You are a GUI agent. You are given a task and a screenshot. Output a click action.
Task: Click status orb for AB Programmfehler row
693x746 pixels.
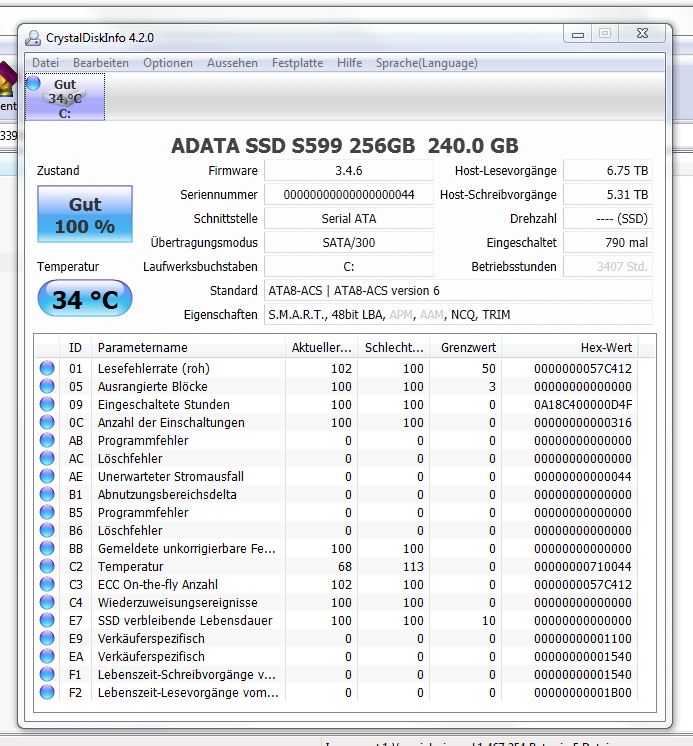47,440
